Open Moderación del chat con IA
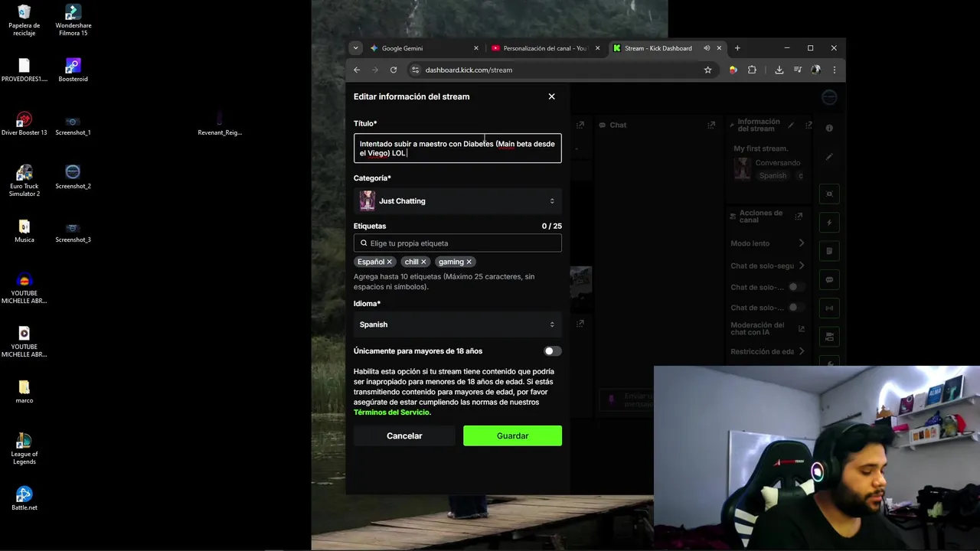The width and height of the screenshot is (980, 551). click(768, 328)
